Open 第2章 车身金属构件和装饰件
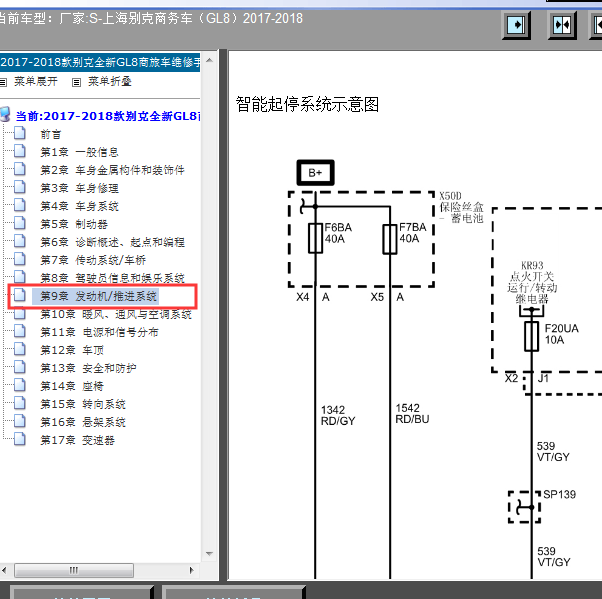 click(x=112, y=170)
